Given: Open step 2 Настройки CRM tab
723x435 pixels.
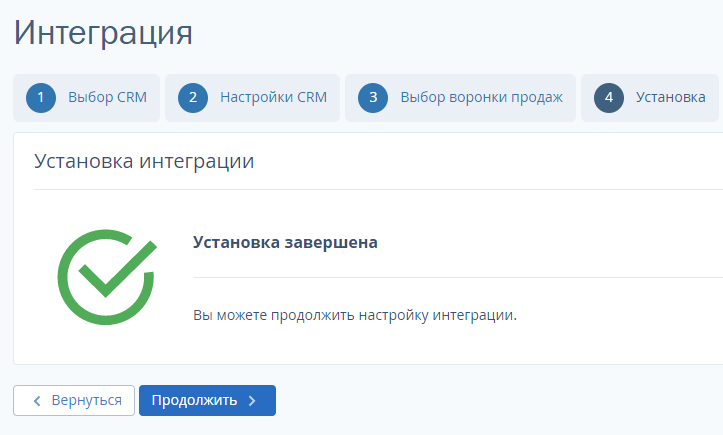Looking at the screenshot, I should click(252, 98).
